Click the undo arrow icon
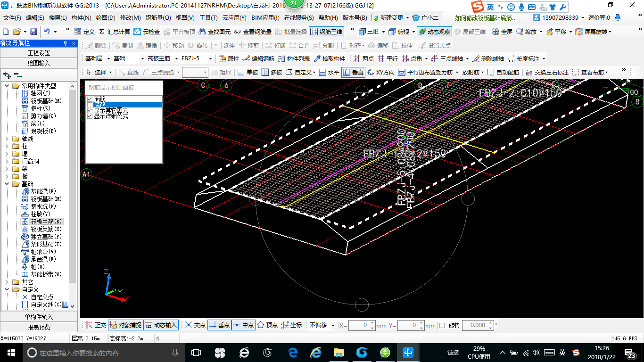This screenshot has width=644, height=362. tap(47, 32)
